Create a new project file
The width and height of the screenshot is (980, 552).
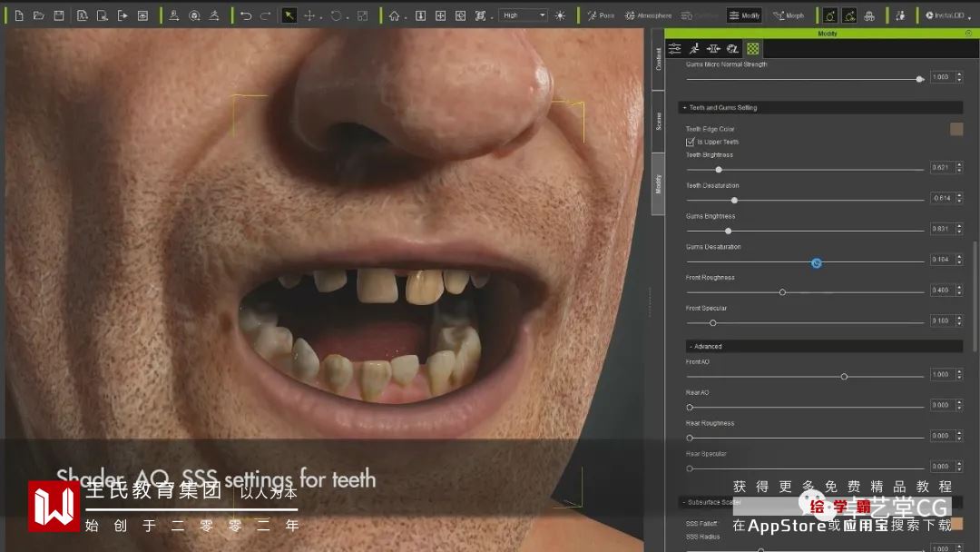(x=19, y=15)
